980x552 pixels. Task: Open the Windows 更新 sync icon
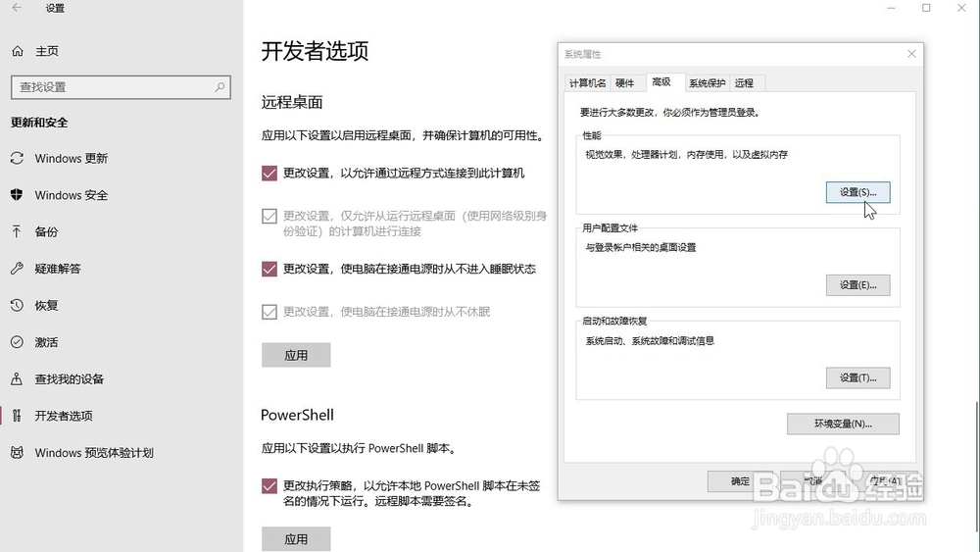(x=17, y=158)
